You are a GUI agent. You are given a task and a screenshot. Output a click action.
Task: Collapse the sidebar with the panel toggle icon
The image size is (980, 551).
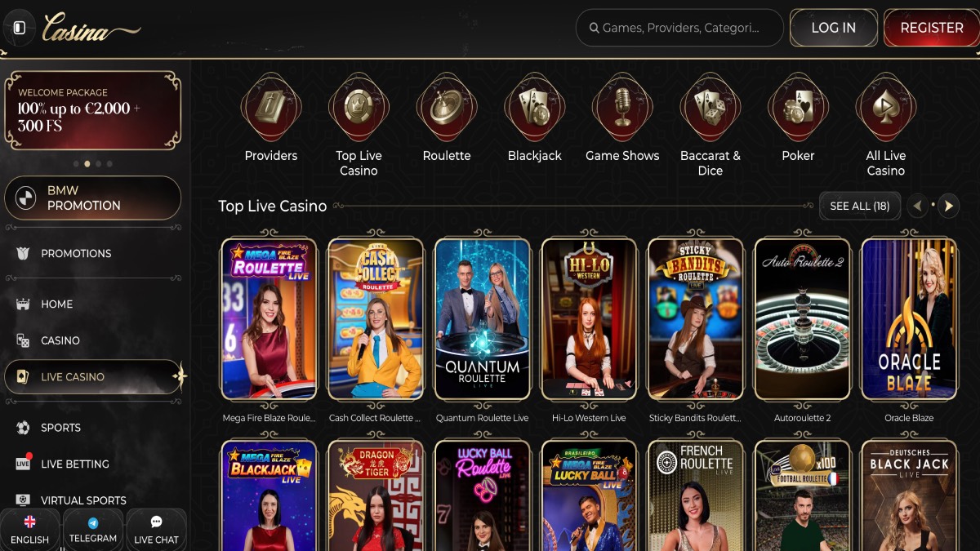click(x=20, y=28)
